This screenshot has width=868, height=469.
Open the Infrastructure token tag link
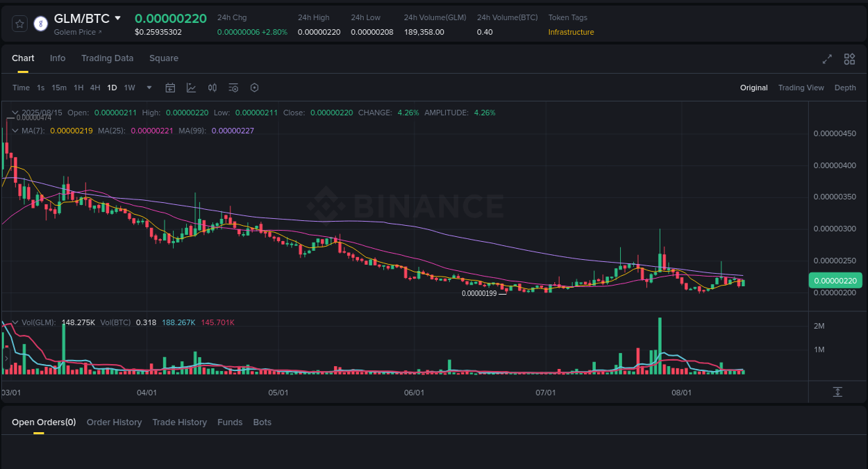point(571,32)
